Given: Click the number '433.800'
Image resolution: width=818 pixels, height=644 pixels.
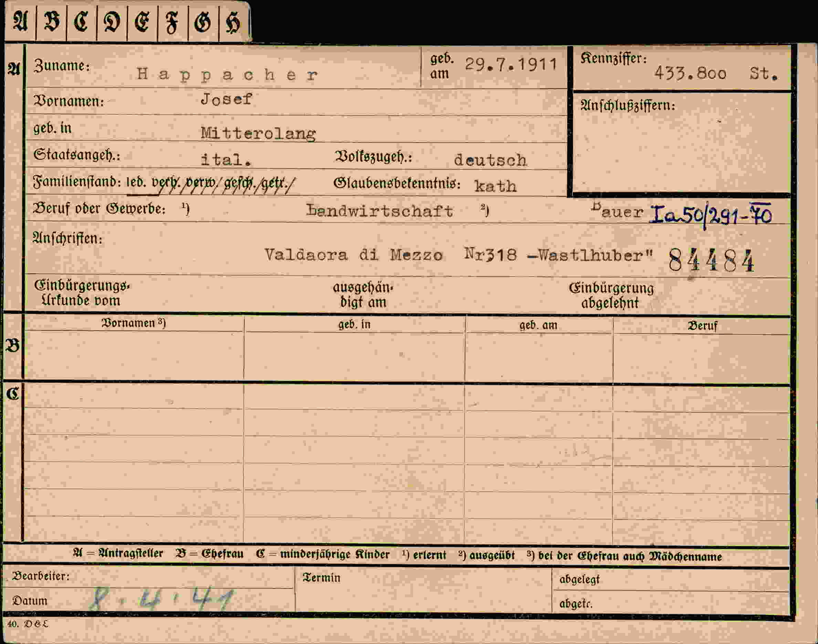Looking at the screenshot, I should point(690,73).
